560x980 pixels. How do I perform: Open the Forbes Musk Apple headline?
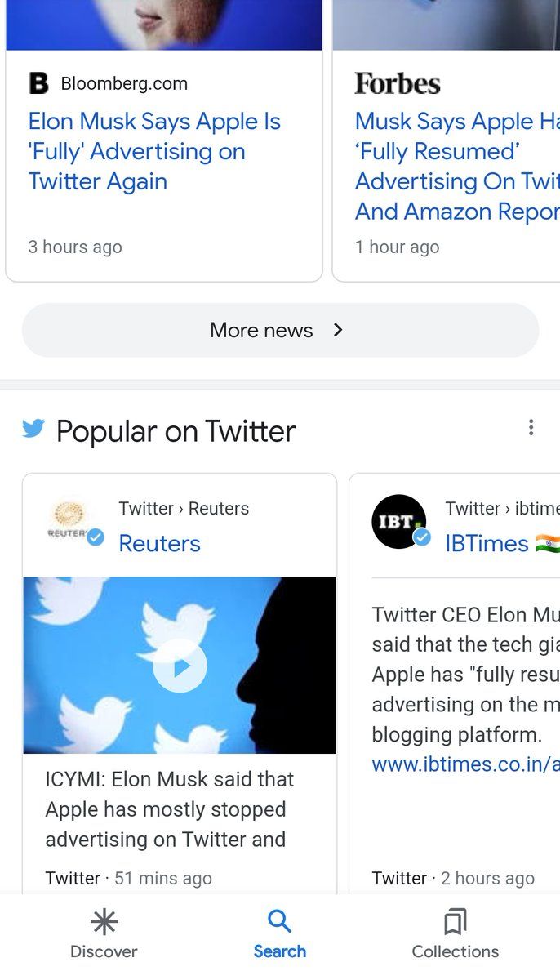pyautogui.click(x=457, y=167)
